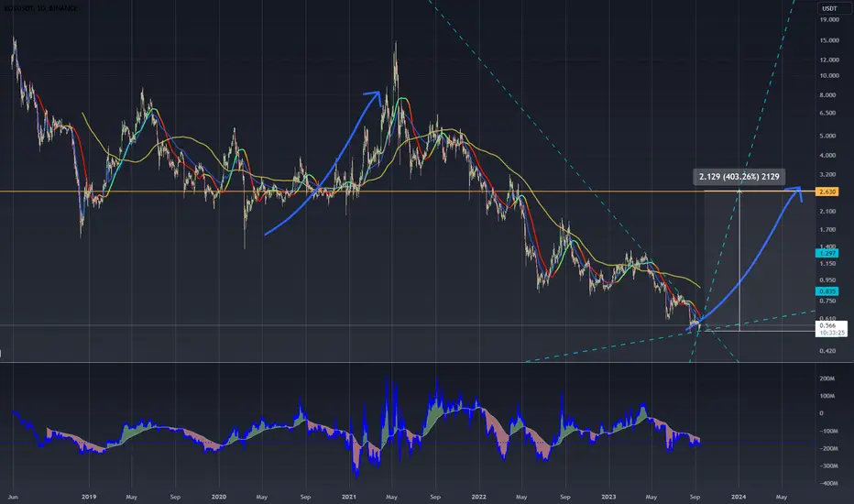Select the blue arrowhead pointing at 2.630 target

pyautogui.click(x=795, y=193)
